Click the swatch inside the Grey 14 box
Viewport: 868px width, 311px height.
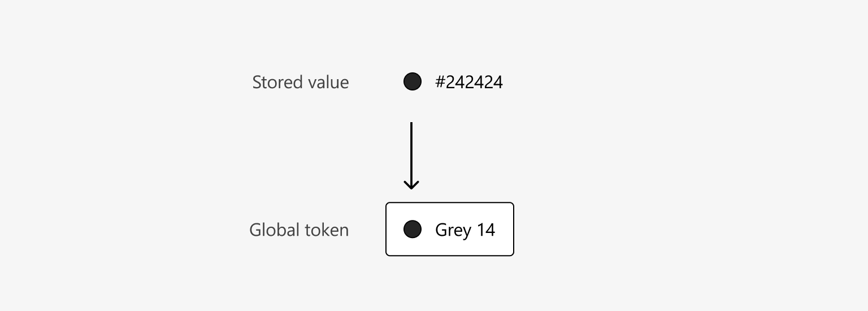coord(413,230)
